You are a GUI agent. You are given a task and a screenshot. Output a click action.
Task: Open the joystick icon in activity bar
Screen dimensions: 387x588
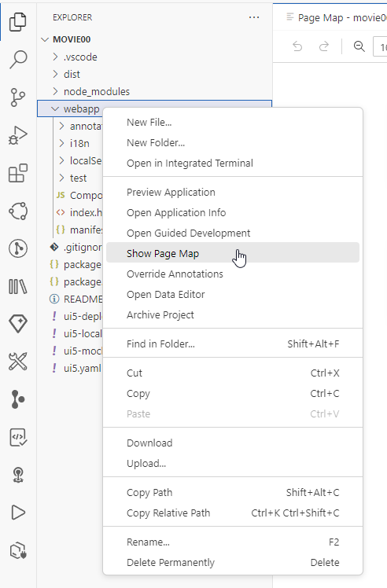click(x=17, y=475)
